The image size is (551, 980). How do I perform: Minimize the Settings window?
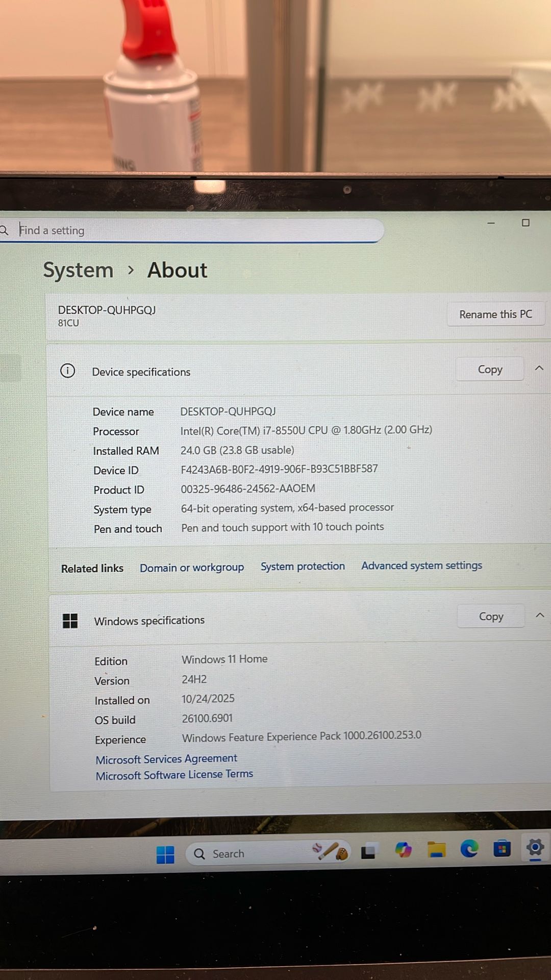pyautogui.click(x=491, y=223)
